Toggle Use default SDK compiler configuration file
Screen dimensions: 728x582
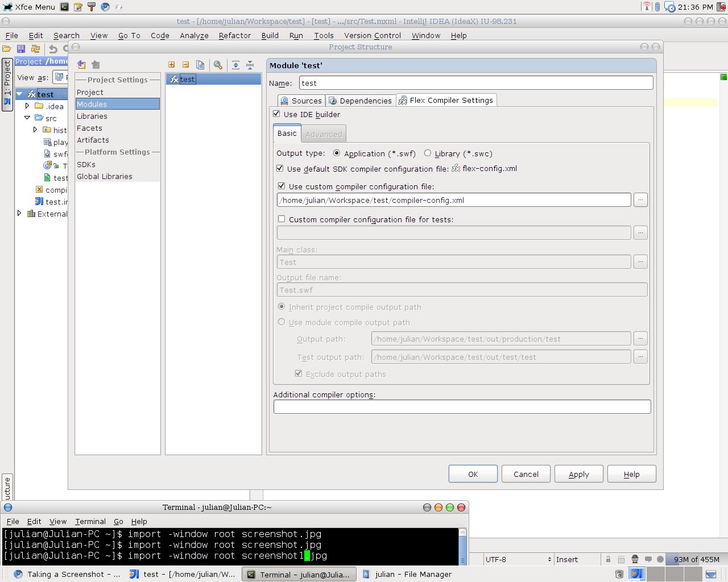pos(280,168)
